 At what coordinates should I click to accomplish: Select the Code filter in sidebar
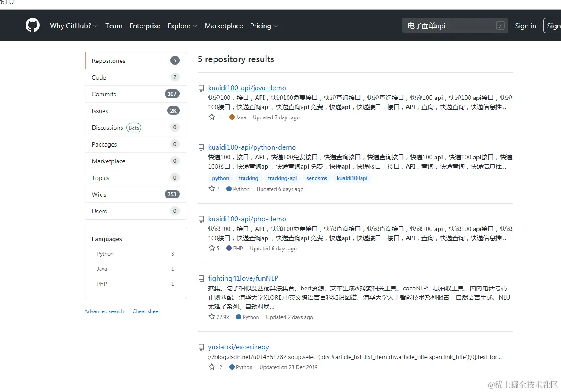click(136, 77)
